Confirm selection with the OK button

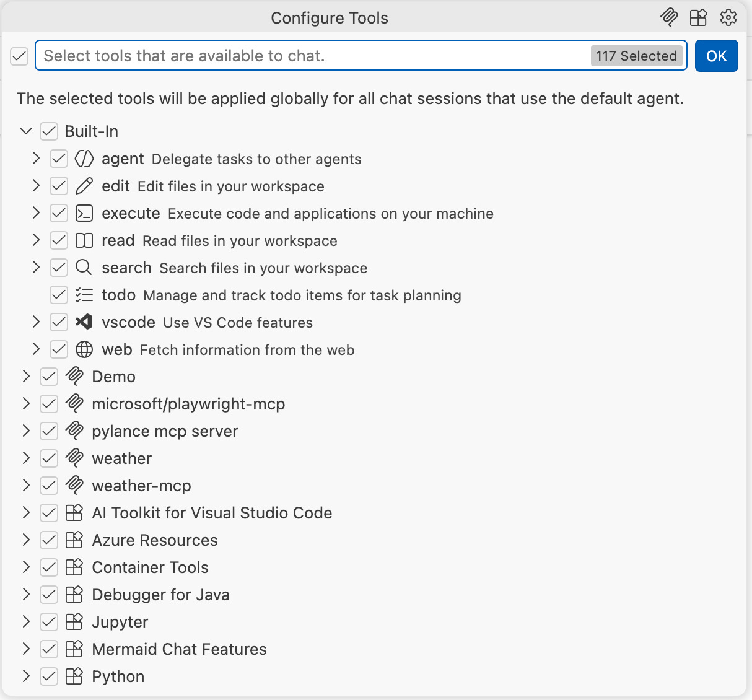(716, 56)
